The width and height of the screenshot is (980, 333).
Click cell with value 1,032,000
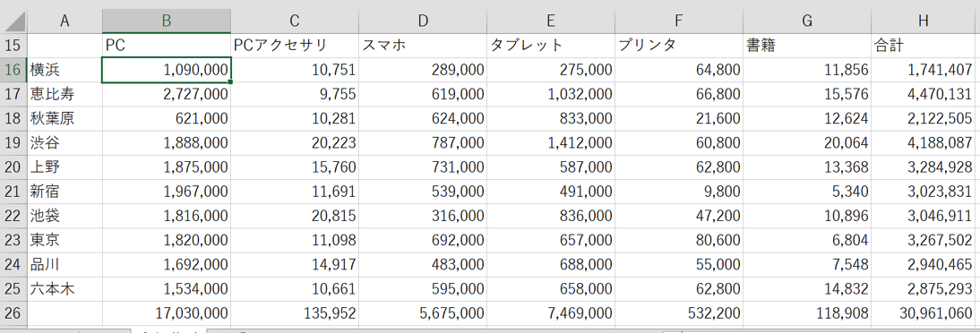(x=551, y=94)
